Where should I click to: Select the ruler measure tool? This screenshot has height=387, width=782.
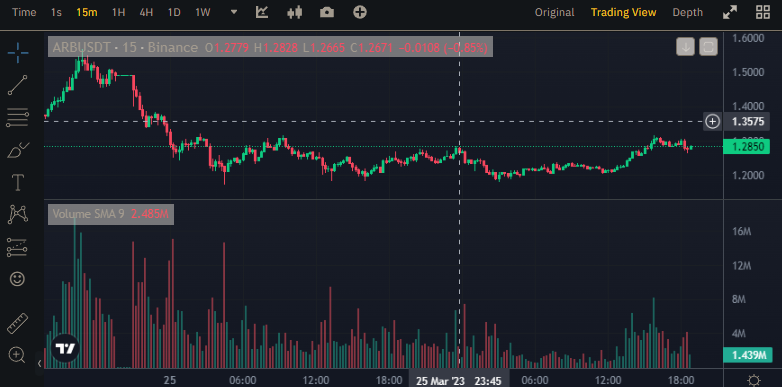click(18, 323)
